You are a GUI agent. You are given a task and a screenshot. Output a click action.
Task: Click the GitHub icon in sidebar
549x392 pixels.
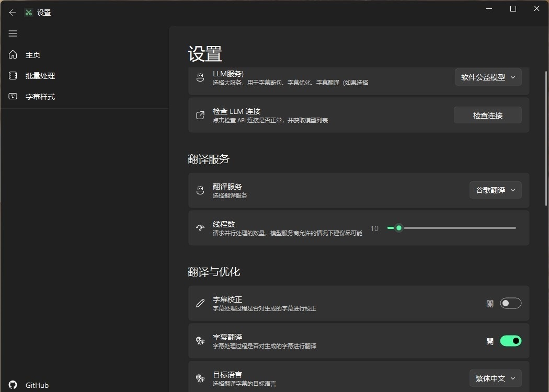click(x=13, y=385)
